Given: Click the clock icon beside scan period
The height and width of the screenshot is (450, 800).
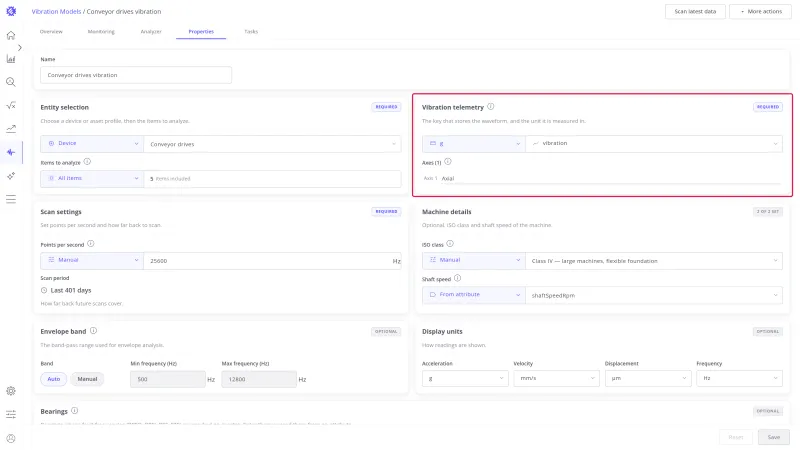Looking at the screenshot, I should click(44, 290).
